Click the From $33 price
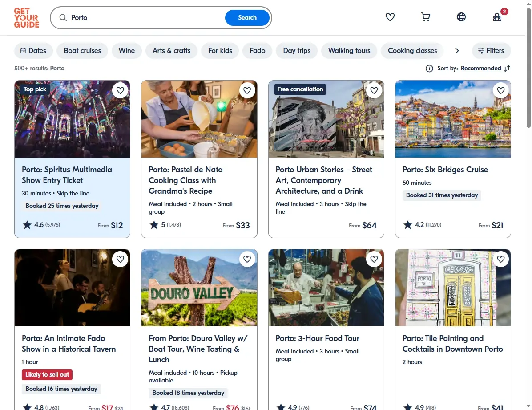This screenshot has width=532, height=410. point(236,226)
